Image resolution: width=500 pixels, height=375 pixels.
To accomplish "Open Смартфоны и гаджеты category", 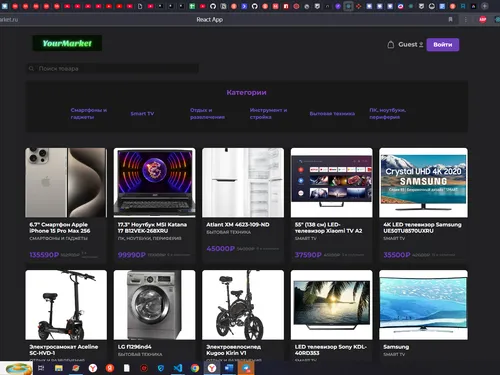I will click(x=89, y=114).
